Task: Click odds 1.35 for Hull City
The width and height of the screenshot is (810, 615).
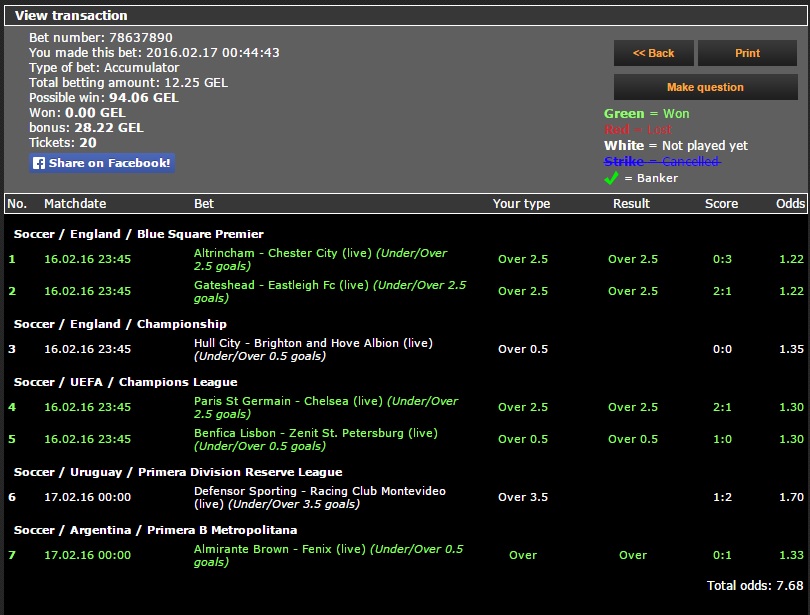Action: pos(791,349)
